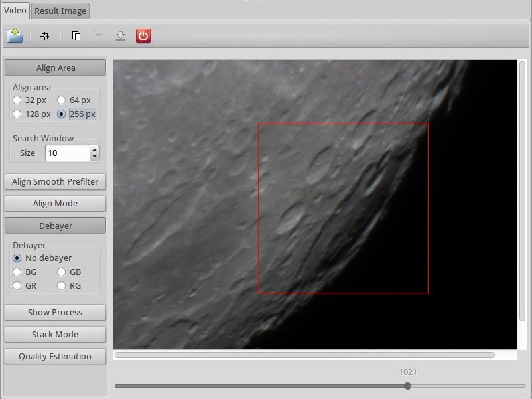The height and width of the screenshot is (399, 532).
Task: Expand the Show Process section
Action: (x=55, y=313)
